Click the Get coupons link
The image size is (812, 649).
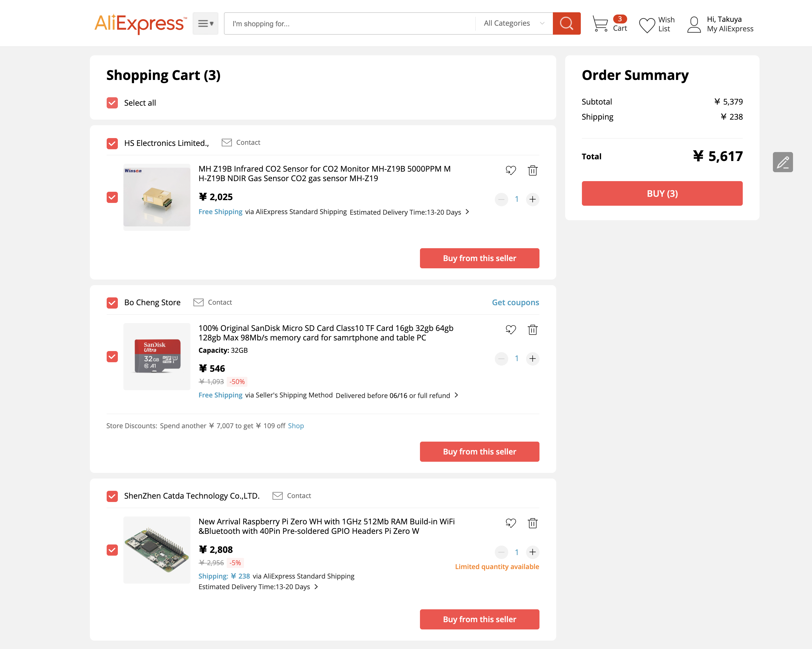tap(515, 302)
